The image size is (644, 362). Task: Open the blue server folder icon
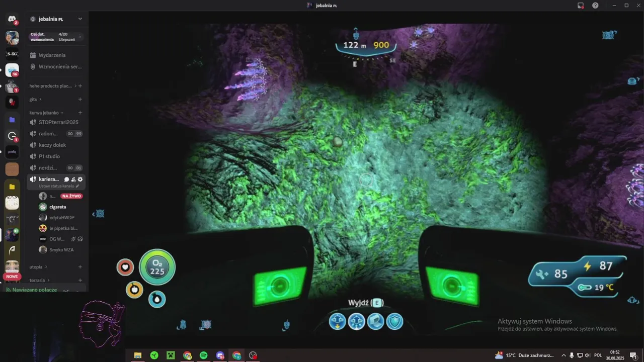(x=12, y=120)
